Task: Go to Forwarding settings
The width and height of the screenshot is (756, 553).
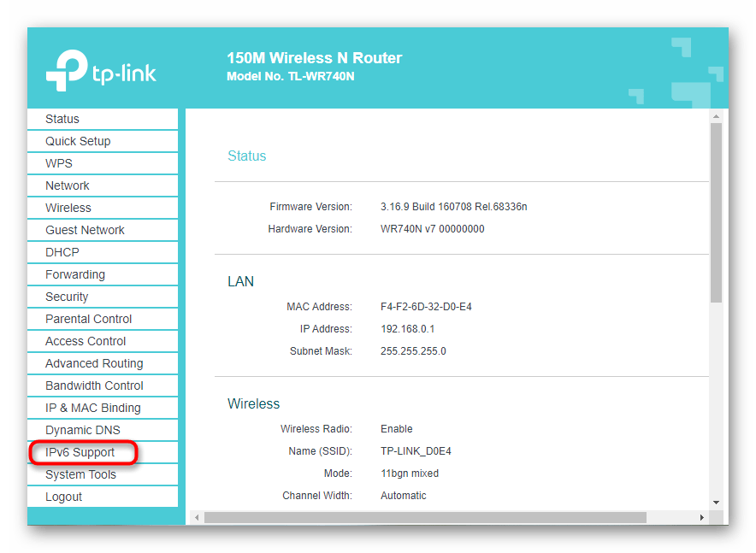Action: tap(75, 274)
